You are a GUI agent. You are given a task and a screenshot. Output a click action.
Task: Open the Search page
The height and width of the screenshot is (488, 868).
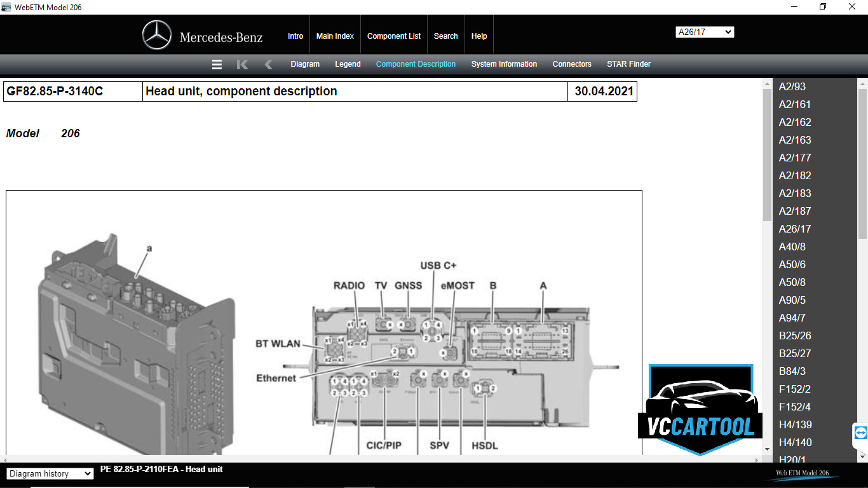coord(445,36)
